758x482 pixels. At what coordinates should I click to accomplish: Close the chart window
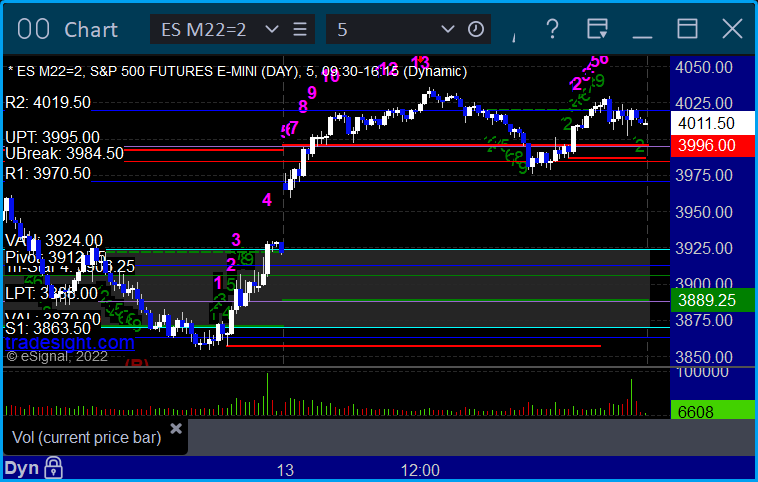732,29
